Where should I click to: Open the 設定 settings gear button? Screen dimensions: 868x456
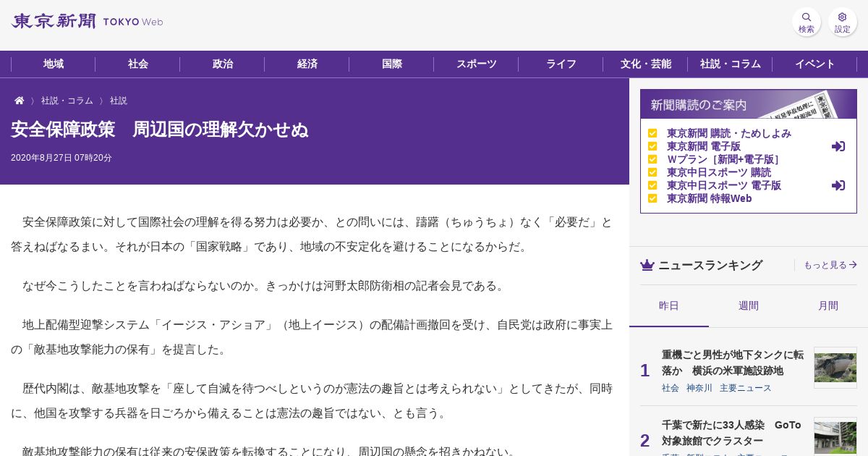point(843,22)
